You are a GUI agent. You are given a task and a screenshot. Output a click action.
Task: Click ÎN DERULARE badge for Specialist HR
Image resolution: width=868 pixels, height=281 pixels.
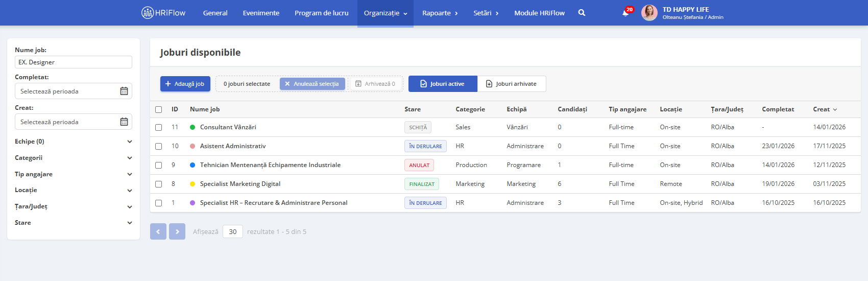tap(425, 203)
